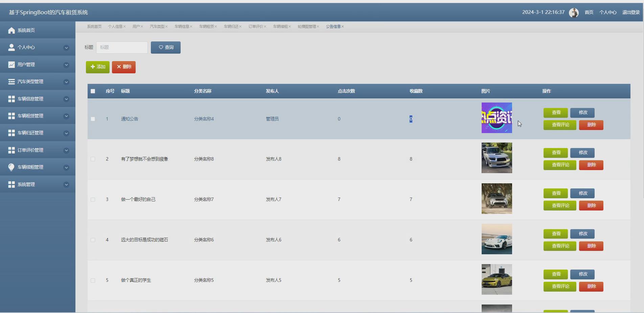
Task: Expand the 订单评价管理 menu arrow
Action: click(x=66, y=150)
